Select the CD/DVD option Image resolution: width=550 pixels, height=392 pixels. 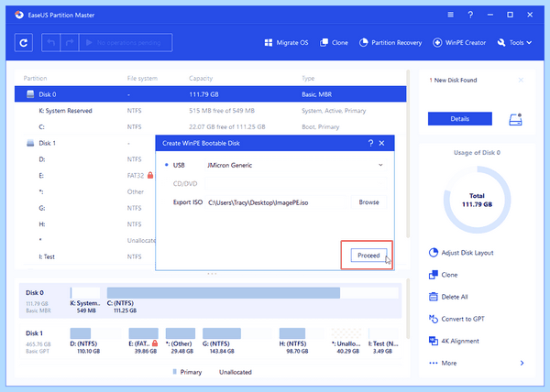point(185,183)
